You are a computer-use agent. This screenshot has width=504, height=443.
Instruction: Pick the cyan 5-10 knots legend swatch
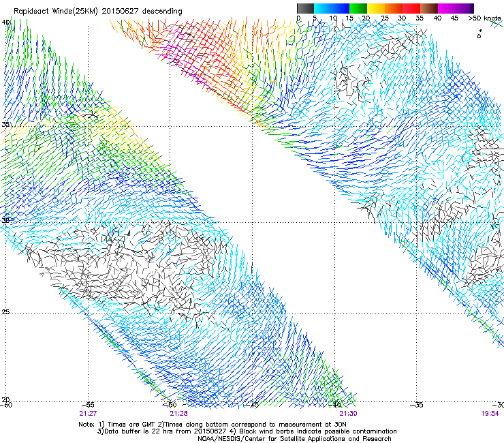323,8
